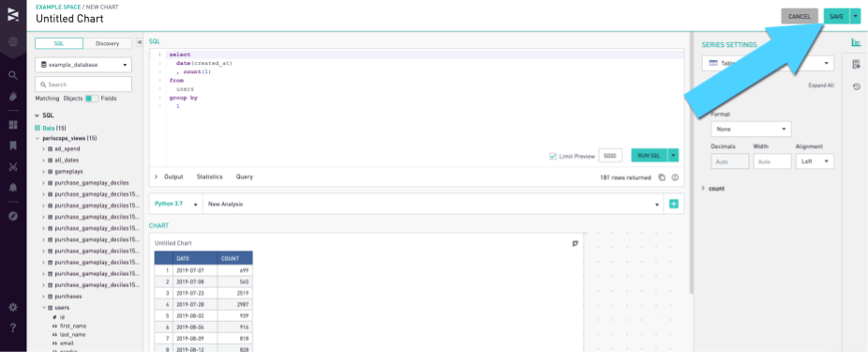Select the first_name field under users
This screenshot has width=868, height=352.
tap(72, 326)
